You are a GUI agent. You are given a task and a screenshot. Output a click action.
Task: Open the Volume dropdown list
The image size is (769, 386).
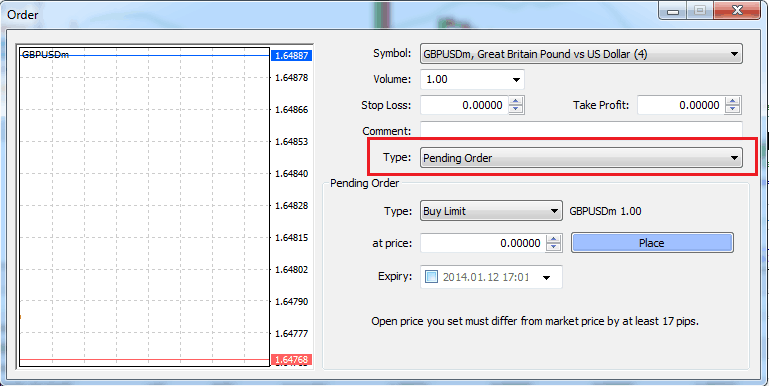(472, 79)
